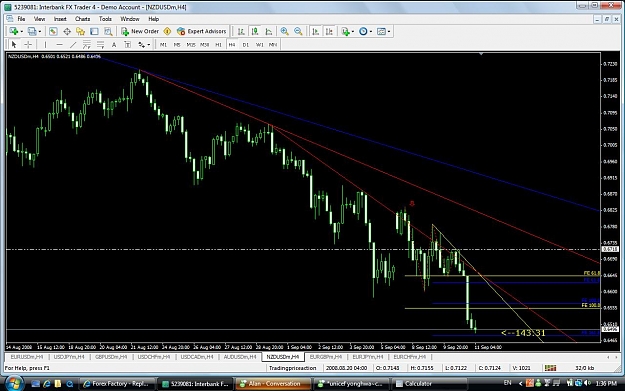Switch to MN monthly timeframe
This screenshot has height=391, width=625.
(273, 45)
